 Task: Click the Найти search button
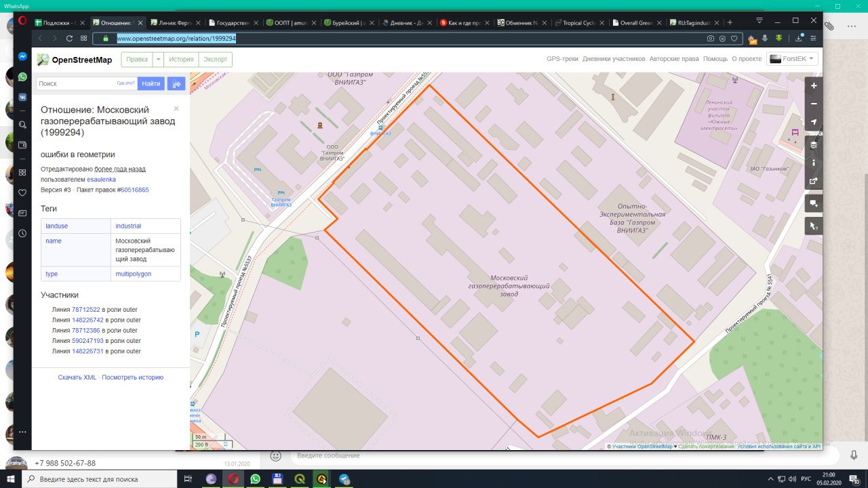coord(151,83)
